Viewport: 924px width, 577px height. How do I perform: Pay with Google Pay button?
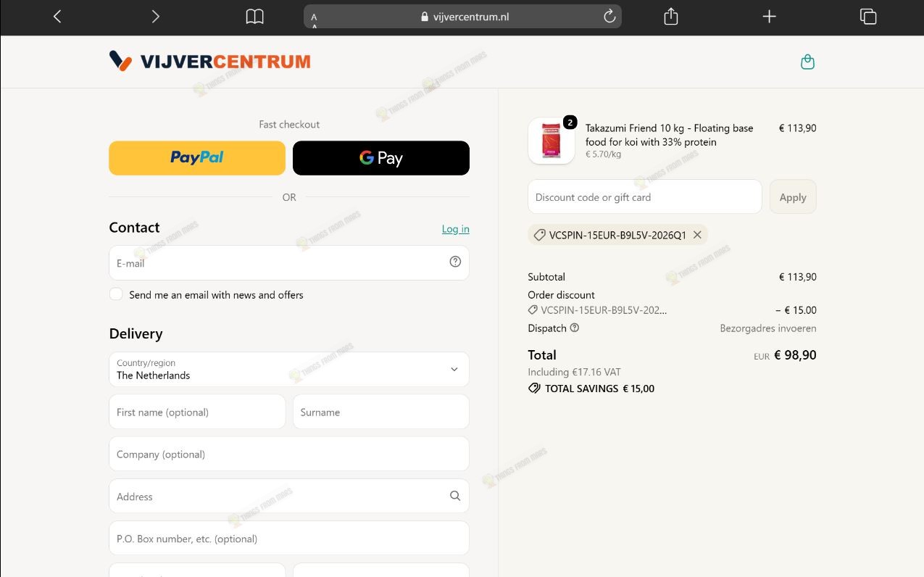click(x=381, y=158)
